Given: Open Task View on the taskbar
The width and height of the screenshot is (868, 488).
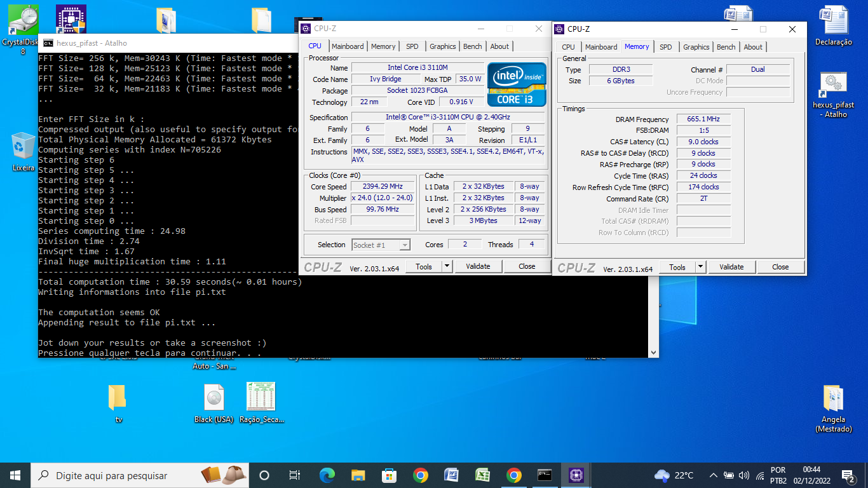Looking at the screenshot, I should tap(295, 475).
